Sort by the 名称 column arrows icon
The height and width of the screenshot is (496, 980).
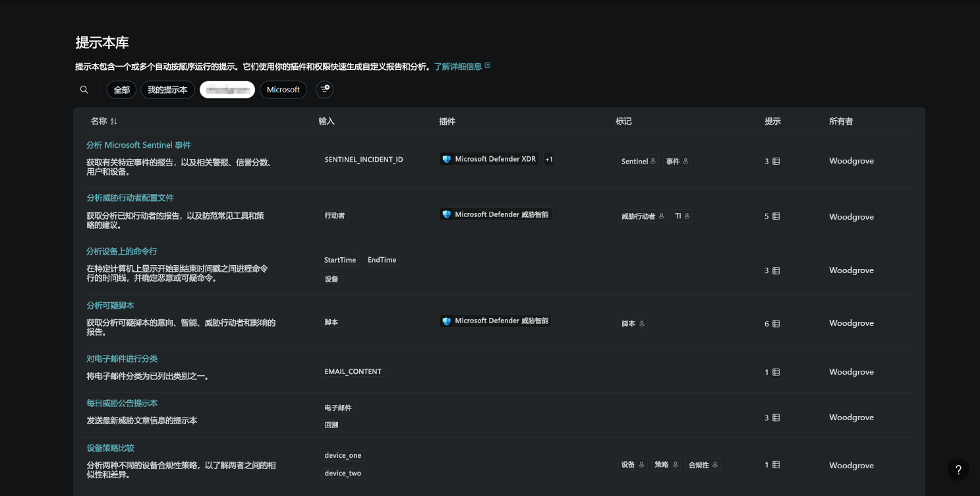click(x=114, y=121)
